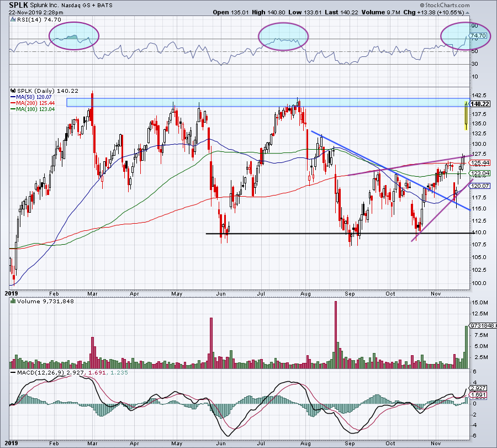
Task: Click the MACD(12,26,9) 2.927 legend label
Action: click(x=50, y=372)
